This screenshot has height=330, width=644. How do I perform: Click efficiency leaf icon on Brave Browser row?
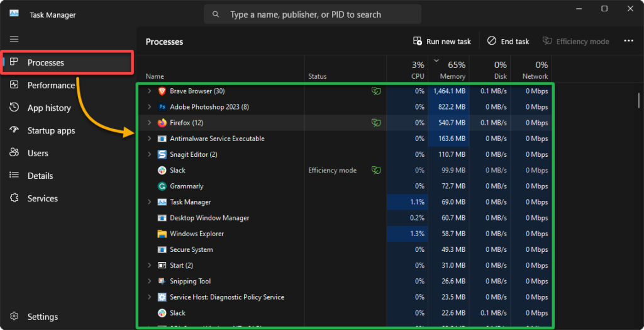click(x=375, y=91)
